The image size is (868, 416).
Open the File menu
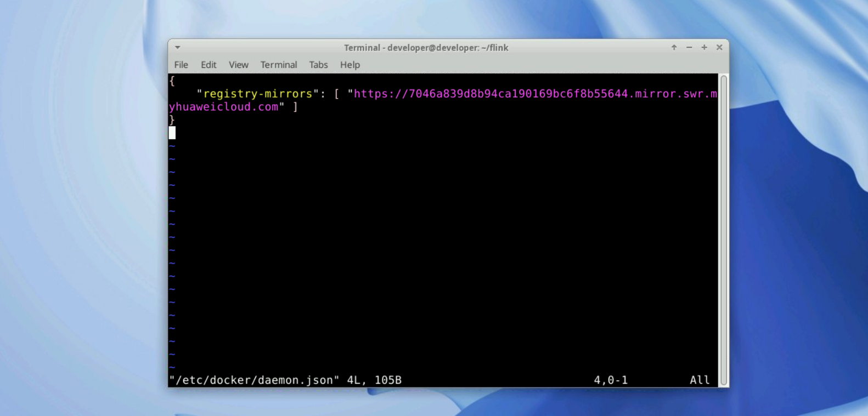181,65
